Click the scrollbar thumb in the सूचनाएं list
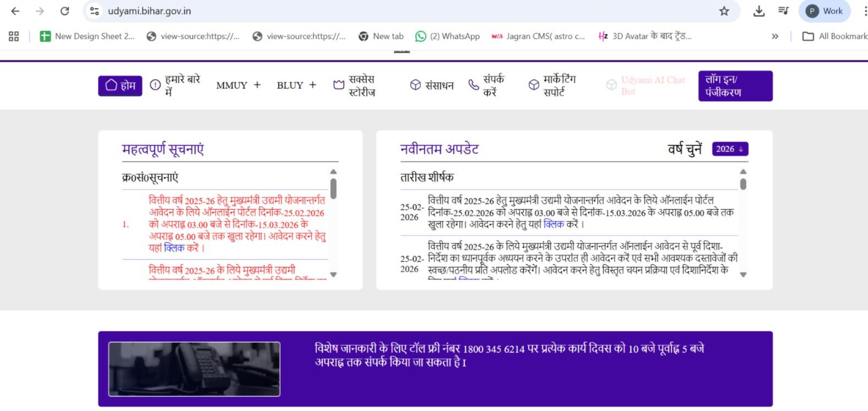The width and height of the screenshot is (868, 411). [333, 189]
